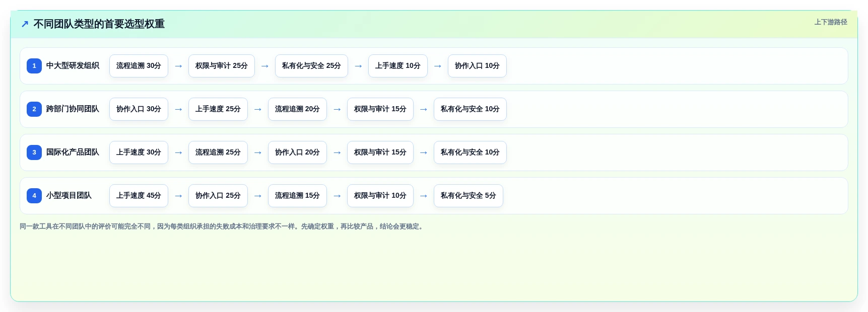The width and height of the screenshot is (868, 312).
Task: Click the 上下游路径 label
Action: click(831, 22)
